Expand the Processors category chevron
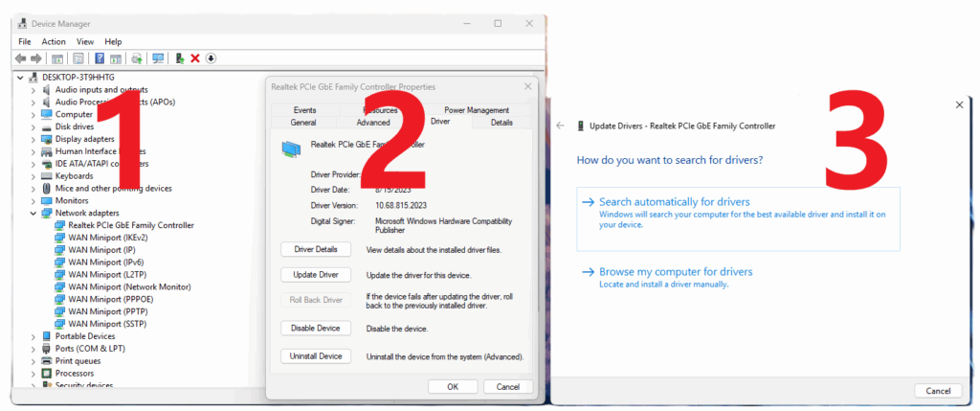Screen dimensions: 980x411 (x=33, y=374)
